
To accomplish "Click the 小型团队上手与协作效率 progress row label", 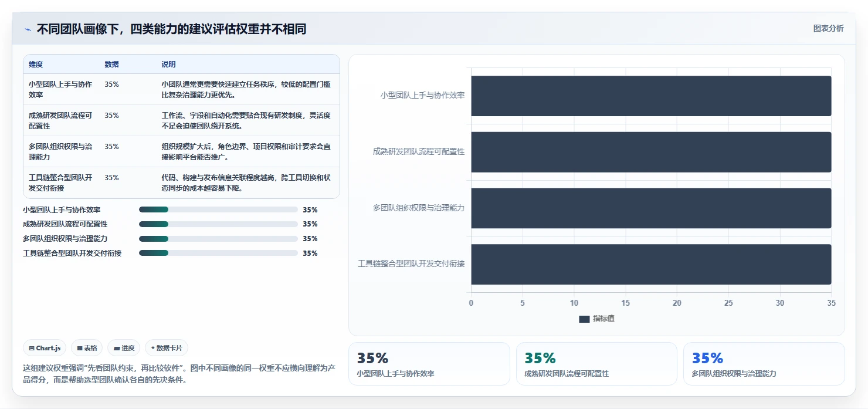I will [x=62, y=209].
